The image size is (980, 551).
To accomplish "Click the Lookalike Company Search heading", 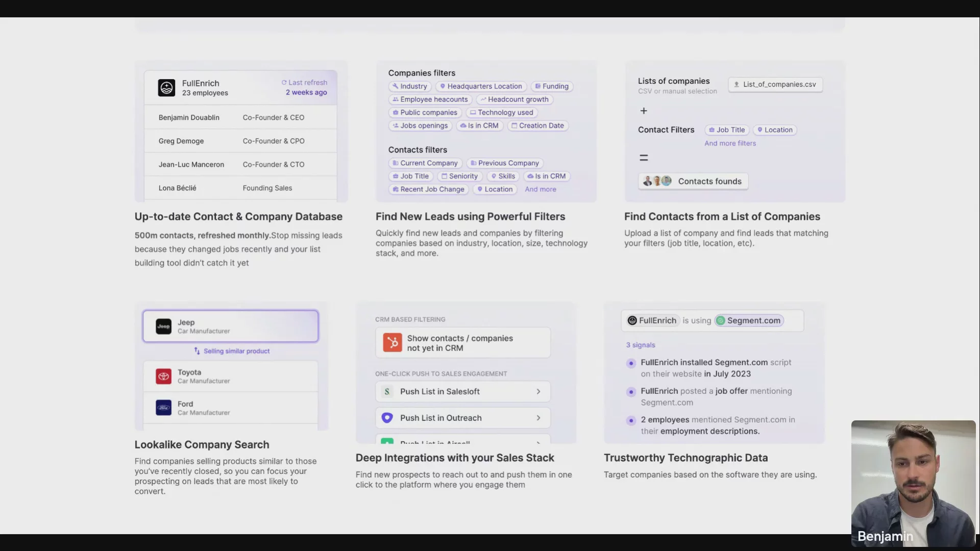I will (202, 445).
